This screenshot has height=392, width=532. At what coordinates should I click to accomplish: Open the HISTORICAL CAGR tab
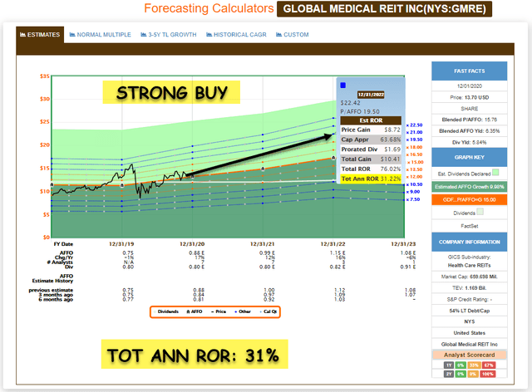pyautogui.click(x=236, y=35)
